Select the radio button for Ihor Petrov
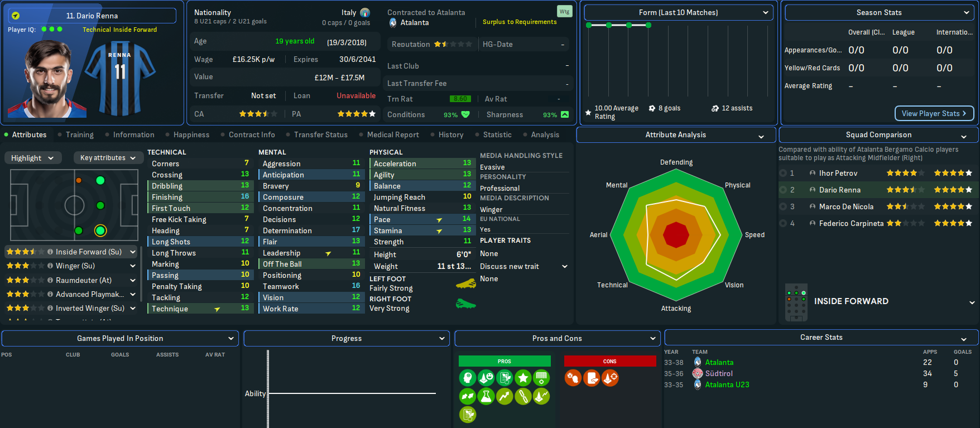980x428 pixels. 783,174
